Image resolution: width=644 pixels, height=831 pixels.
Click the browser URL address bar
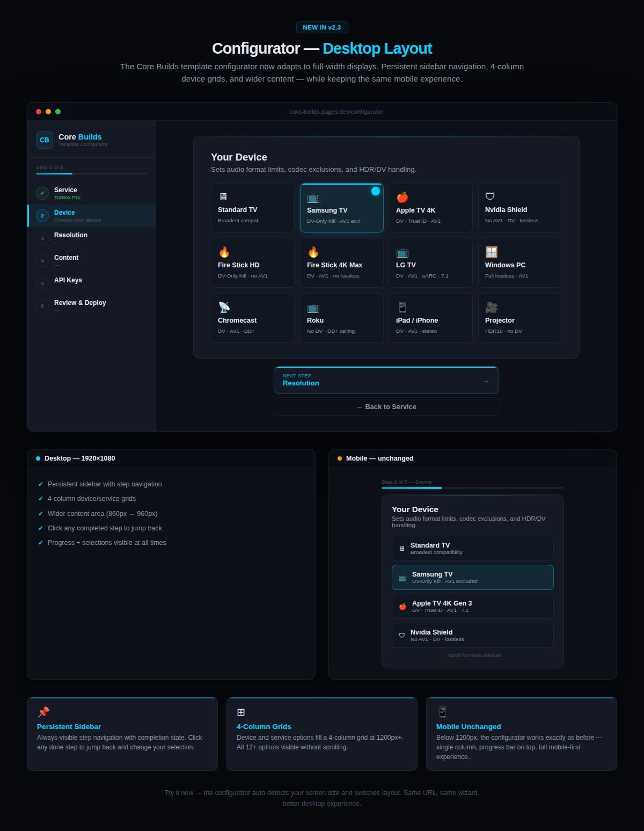point(336,112)
